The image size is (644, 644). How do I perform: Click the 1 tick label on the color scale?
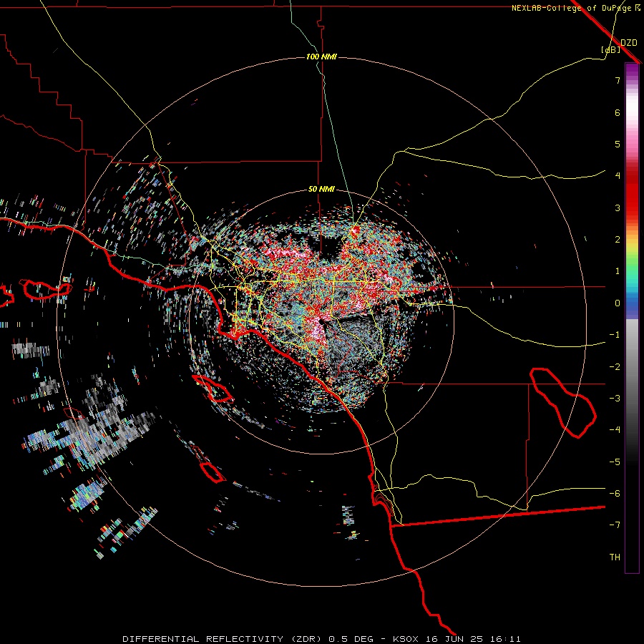[x=618, y=271]
